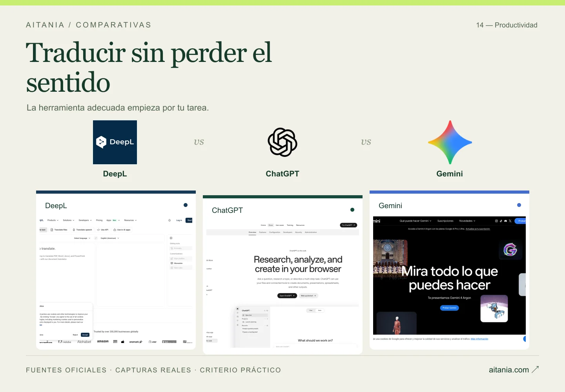This screenshot has width=565, height=392.
Task: Expand Qué puede hacer Gemini menu
Action: click(416, 221)
